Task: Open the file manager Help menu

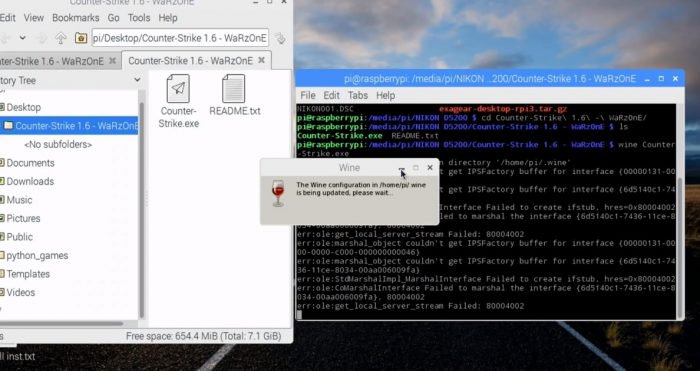Action: click(x=168, y=18)
